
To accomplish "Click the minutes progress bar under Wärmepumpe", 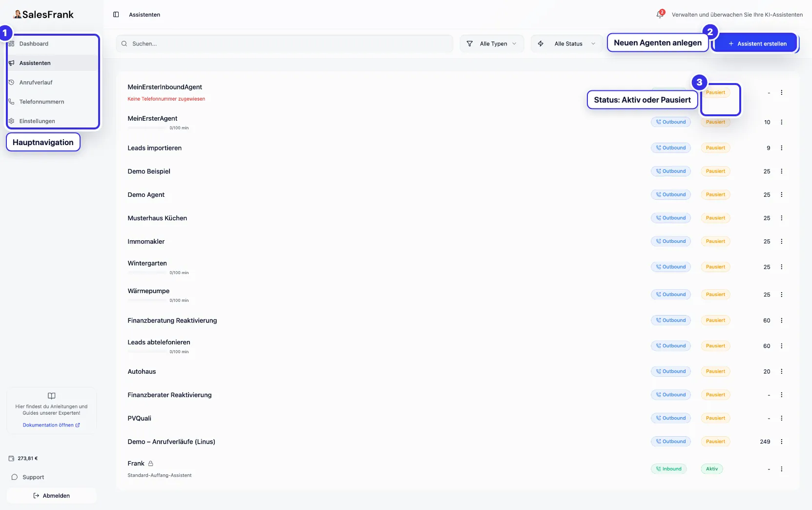I will [147, 300].
